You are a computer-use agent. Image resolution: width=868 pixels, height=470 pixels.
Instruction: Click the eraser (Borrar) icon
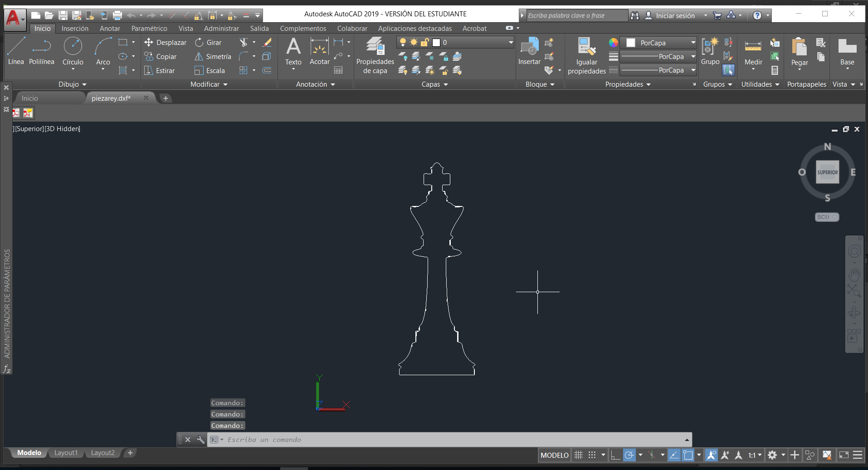pos(267,42)
